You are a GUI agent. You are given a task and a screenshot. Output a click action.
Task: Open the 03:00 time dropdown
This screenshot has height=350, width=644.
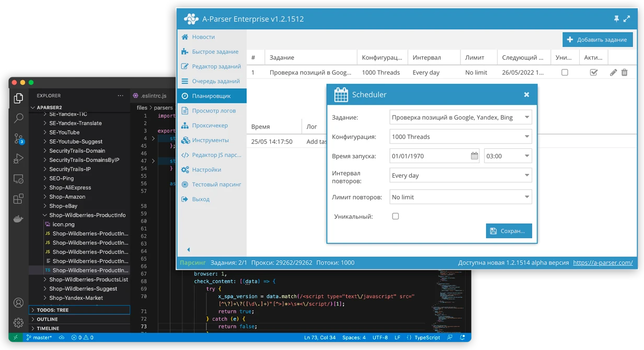pyautogui.click(x=508, y=156)
